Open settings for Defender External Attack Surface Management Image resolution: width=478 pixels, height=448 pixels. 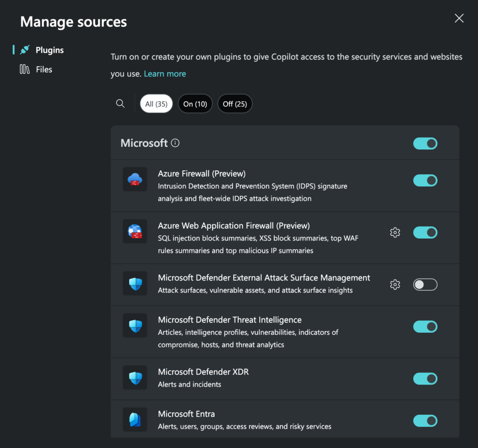coord(395,285)
